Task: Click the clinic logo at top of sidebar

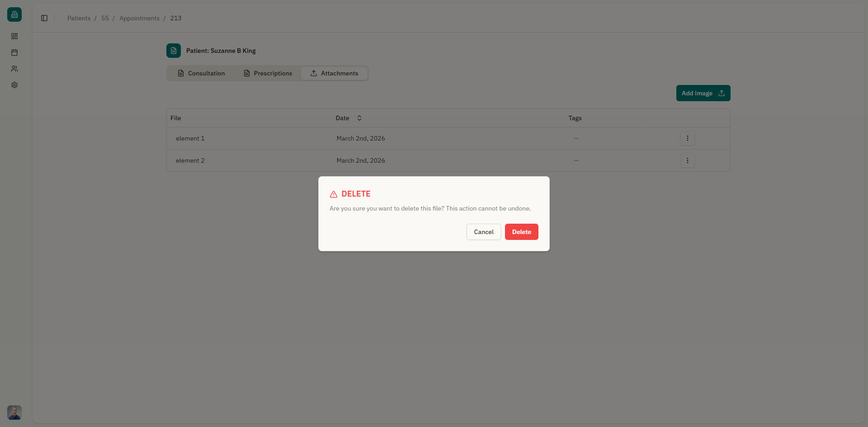Action: 14,14
